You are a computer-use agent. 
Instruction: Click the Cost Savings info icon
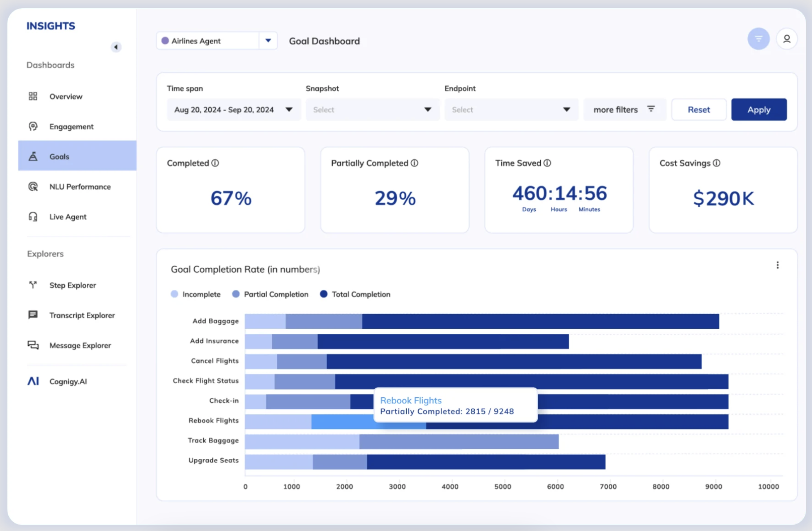point(717,163)
